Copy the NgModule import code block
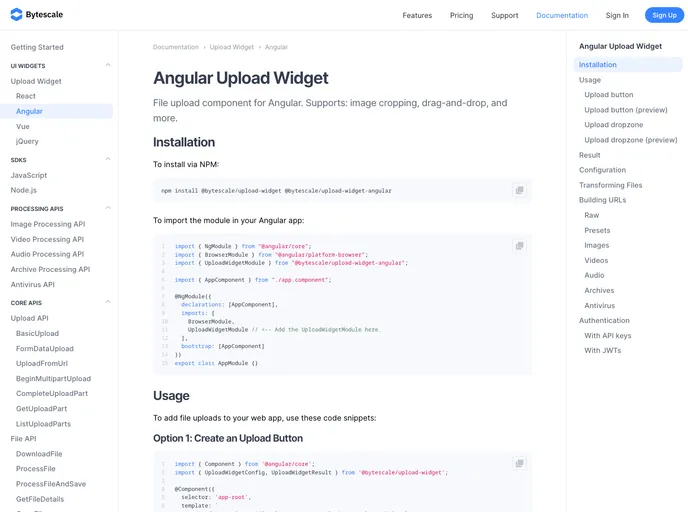 (x=520, y=246)
